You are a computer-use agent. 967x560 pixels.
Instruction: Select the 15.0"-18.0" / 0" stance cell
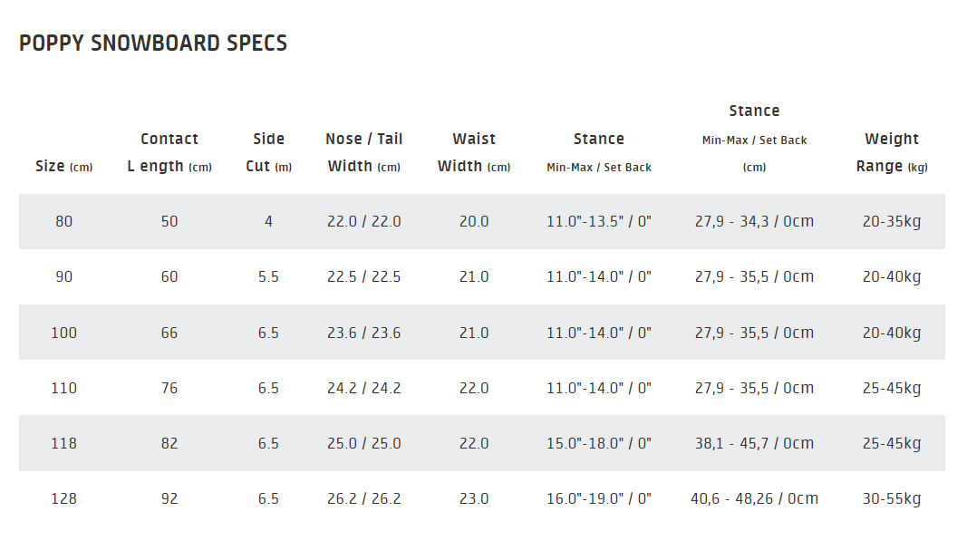[599, 443]
